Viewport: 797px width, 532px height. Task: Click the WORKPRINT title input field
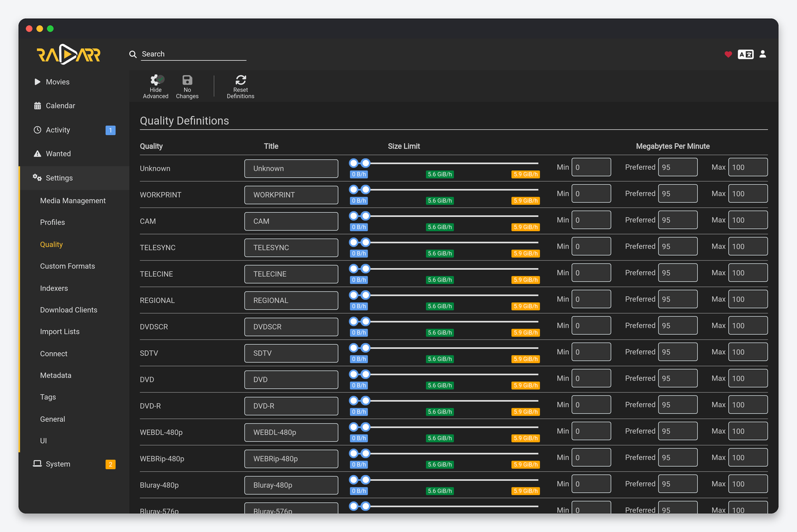click(x=291, y=195)
